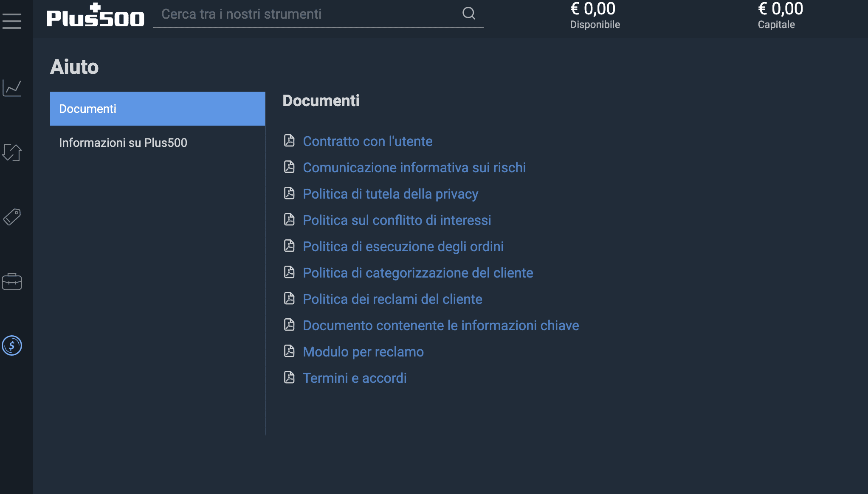The image size is (868, 494).
Task: Open Modulo per reclamo link
Action: (x=363, y=352)
